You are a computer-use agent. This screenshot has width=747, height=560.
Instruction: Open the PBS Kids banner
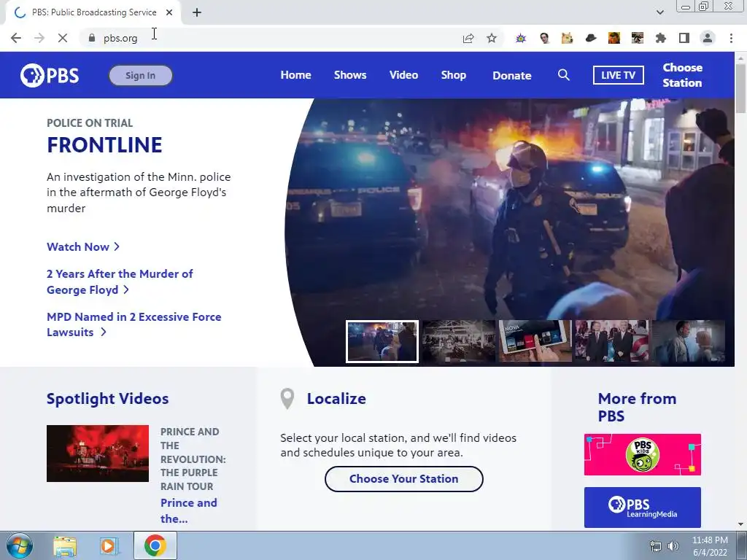point(642,454)
